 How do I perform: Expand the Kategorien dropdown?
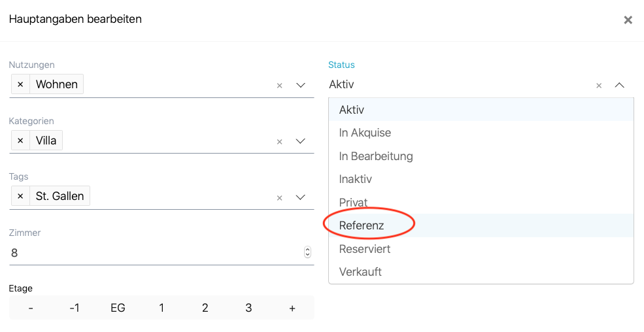click(301, 141)
